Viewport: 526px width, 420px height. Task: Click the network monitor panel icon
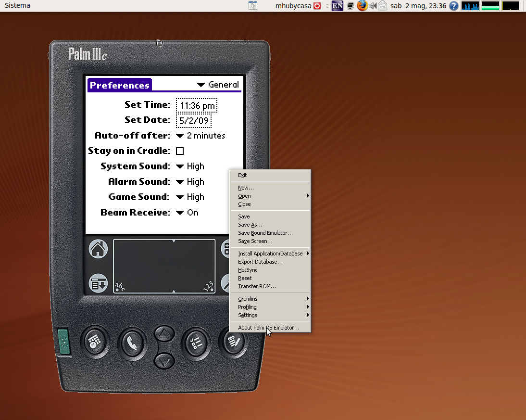click(351, 6)
